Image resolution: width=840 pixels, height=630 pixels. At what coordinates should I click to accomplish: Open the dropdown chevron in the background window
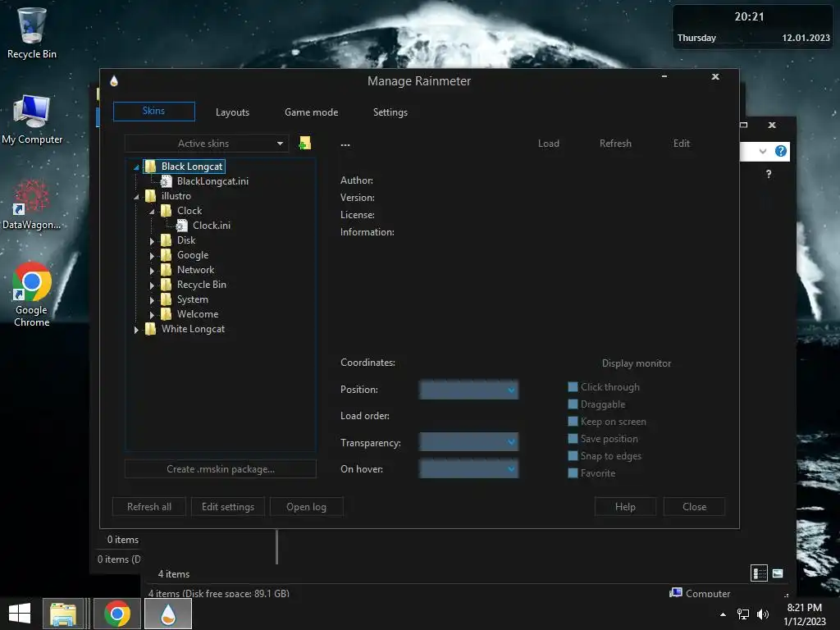(x=762, y=151)
